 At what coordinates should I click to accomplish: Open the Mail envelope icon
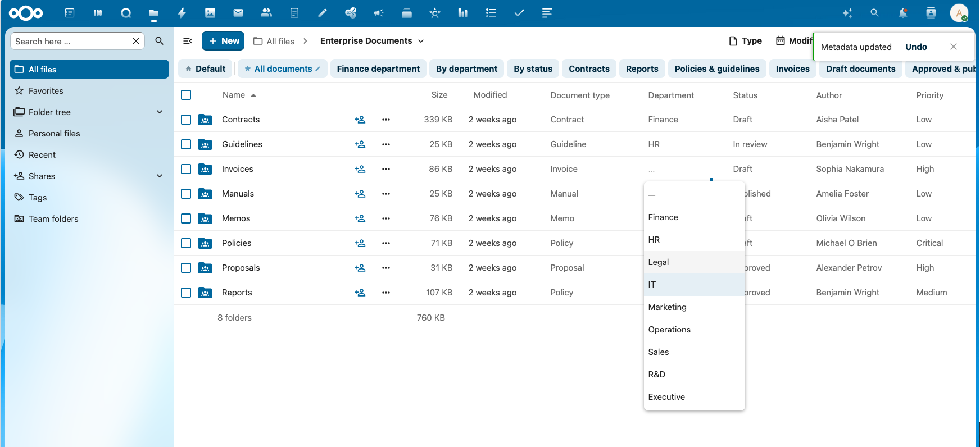coord(238,13)
